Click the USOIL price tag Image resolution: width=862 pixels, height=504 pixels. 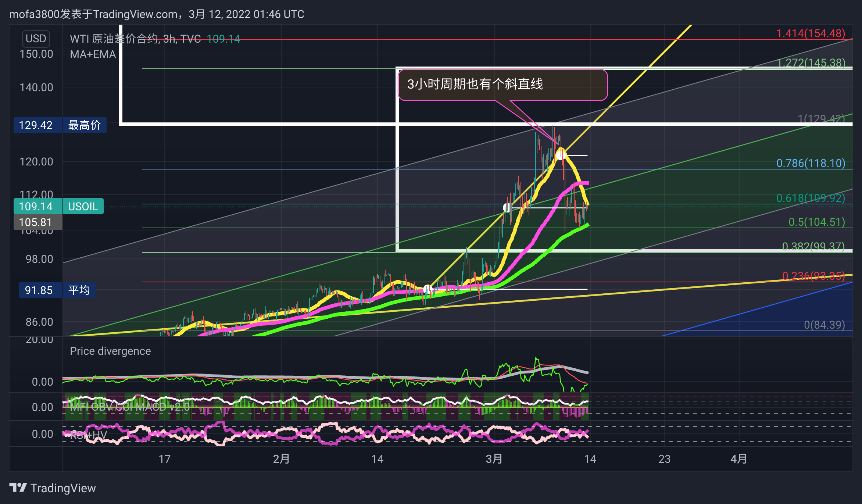(x=83, y=206)
